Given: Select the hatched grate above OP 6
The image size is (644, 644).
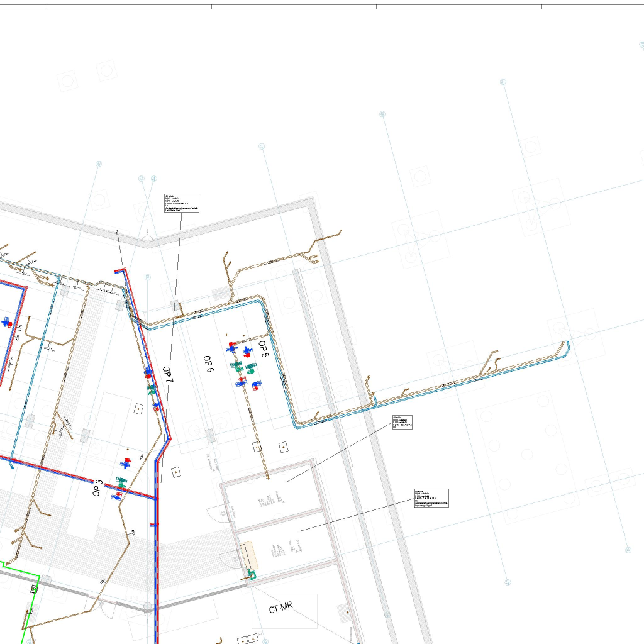Looking at the screenshot, I should pos(221,294).
